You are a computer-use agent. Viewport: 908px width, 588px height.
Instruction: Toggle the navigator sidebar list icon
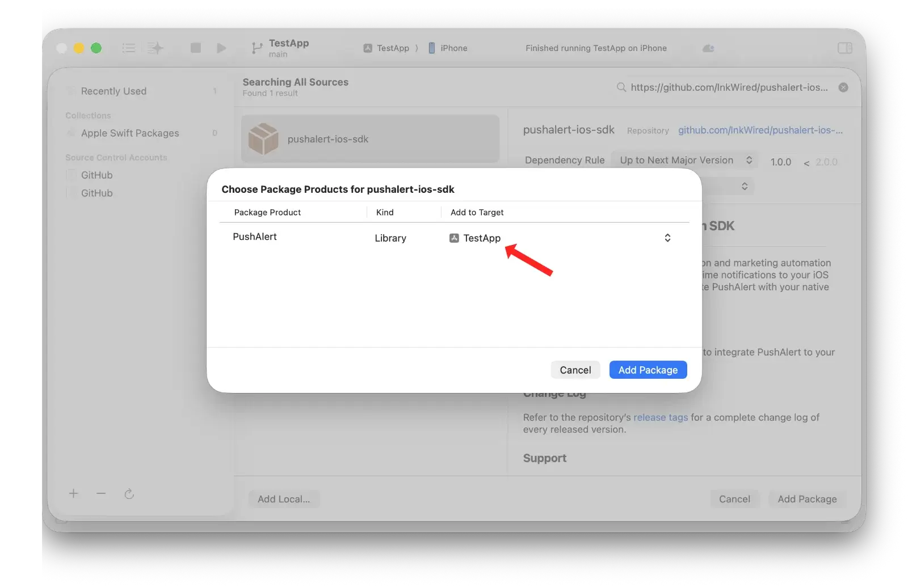click(x=129, y=48)
